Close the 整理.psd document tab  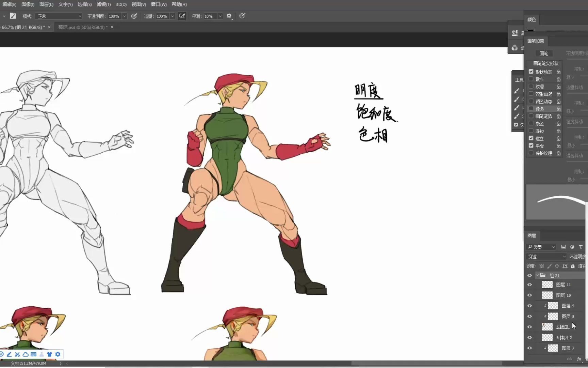[x=112, y=27]
